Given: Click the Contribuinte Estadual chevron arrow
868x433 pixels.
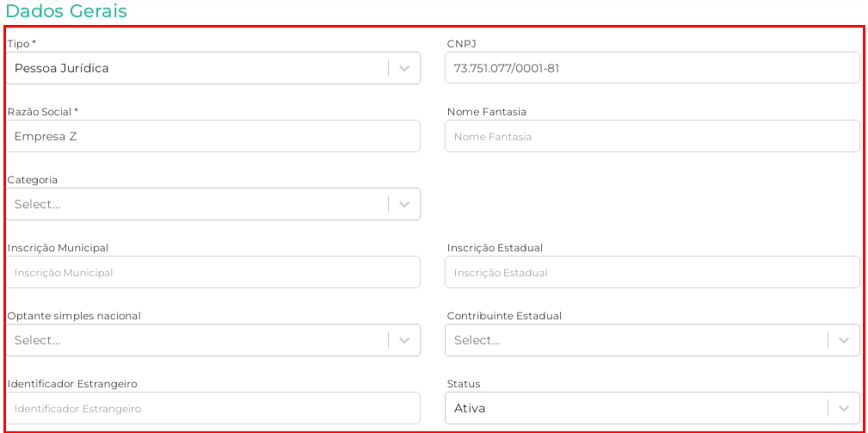Looking at the screenshot, I should click(844, 340).
